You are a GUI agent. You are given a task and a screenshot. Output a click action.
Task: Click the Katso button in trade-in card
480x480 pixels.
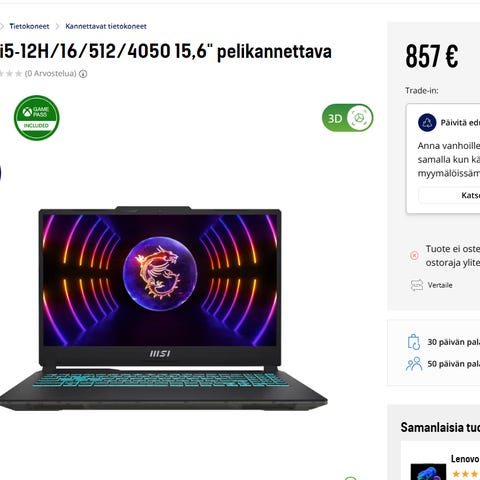point(449,195)
